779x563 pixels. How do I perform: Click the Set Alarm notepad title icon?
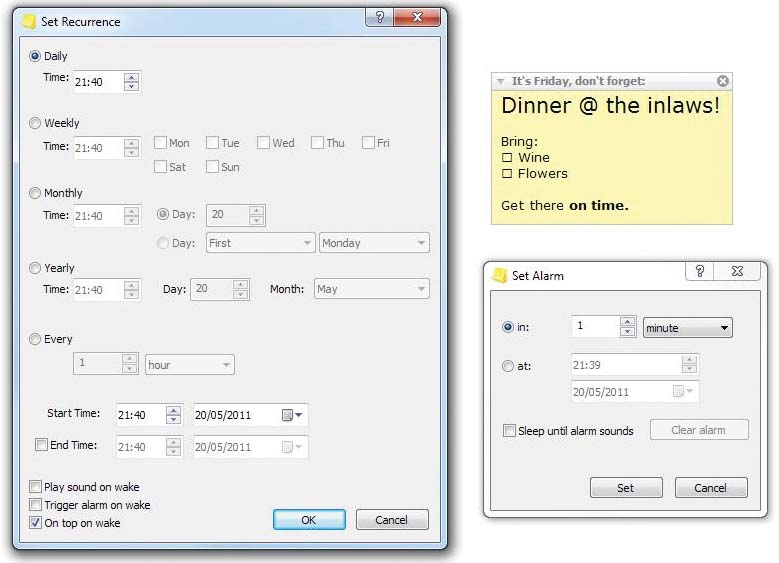pos(499,275)
